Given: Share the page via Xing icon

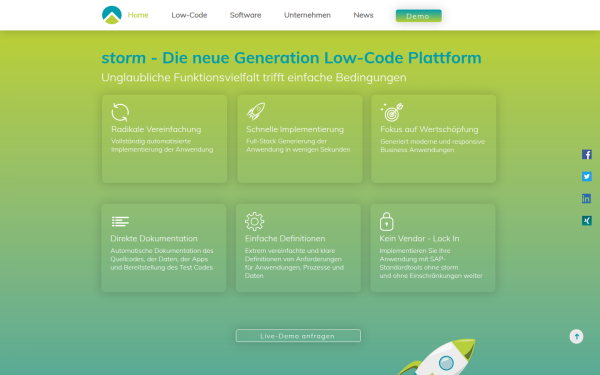Looking at the screenshot, I should 587,220.
